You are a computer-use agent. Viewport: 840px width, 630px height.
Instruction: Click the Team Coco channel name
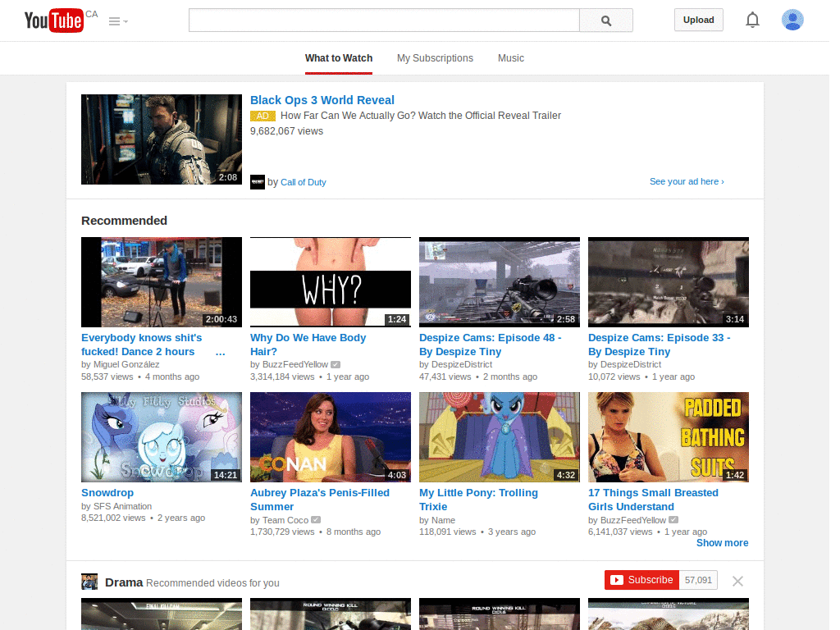[285, 520]
